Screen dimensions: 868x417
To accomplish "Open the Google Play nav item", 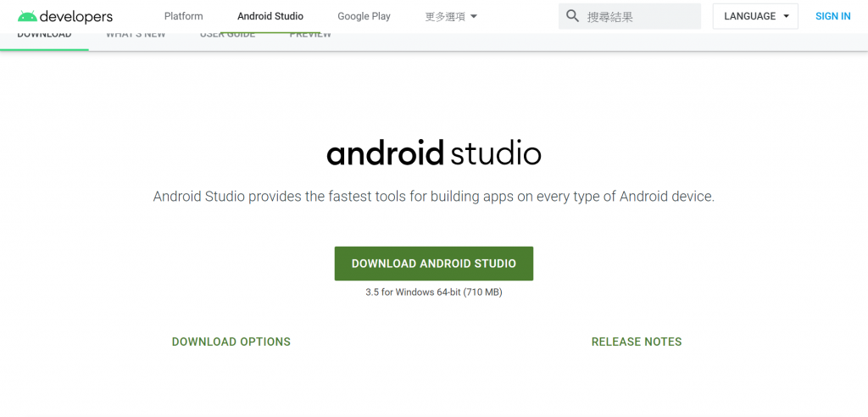I will (364, 16).
